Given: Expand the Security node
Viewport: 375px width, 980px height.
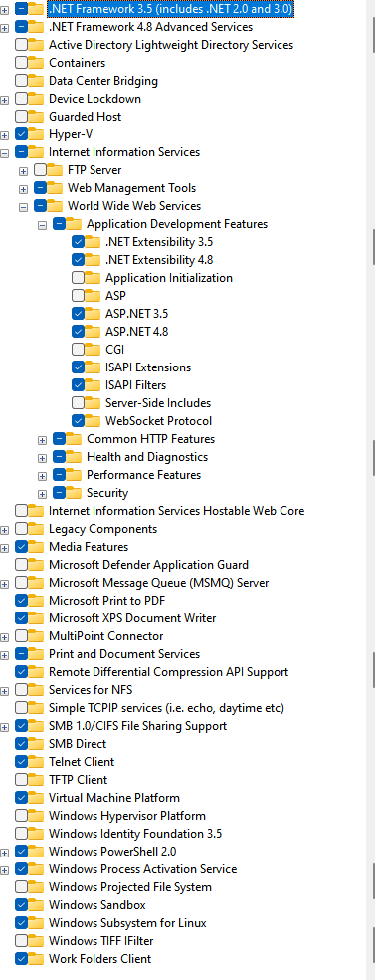Looking at the screenshot, I should (x=43, y=494).
